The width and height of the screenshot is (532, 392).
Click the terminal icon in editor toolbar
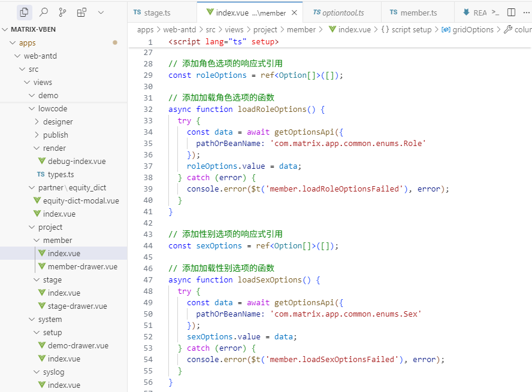pos(495,13)
